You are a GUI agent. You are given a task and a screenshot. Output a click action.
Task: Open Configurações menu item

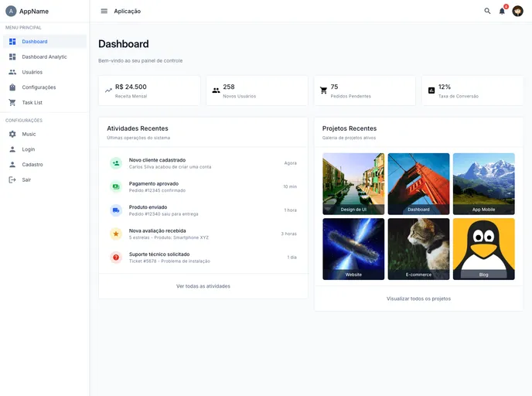click(x=45, y=87)
